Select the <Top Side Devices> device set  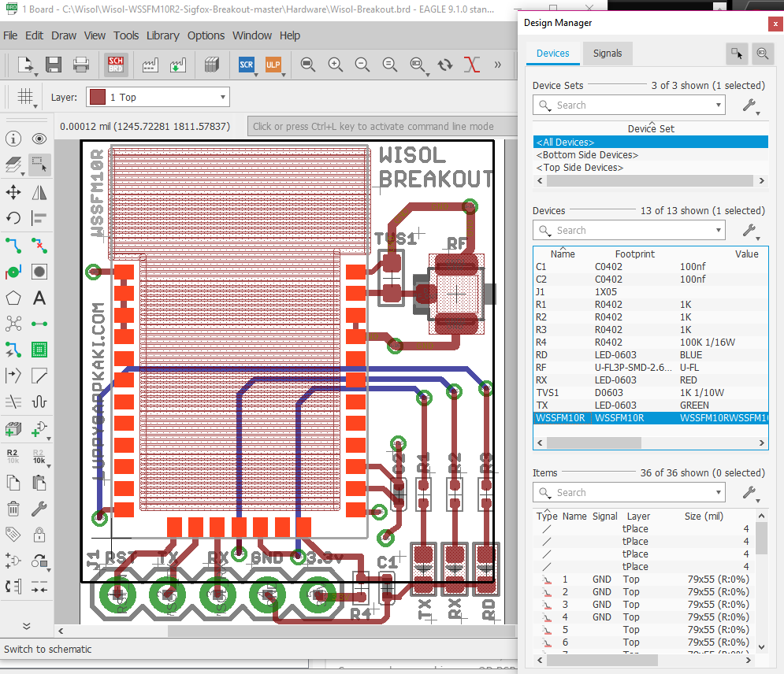(x=580, y=168)
